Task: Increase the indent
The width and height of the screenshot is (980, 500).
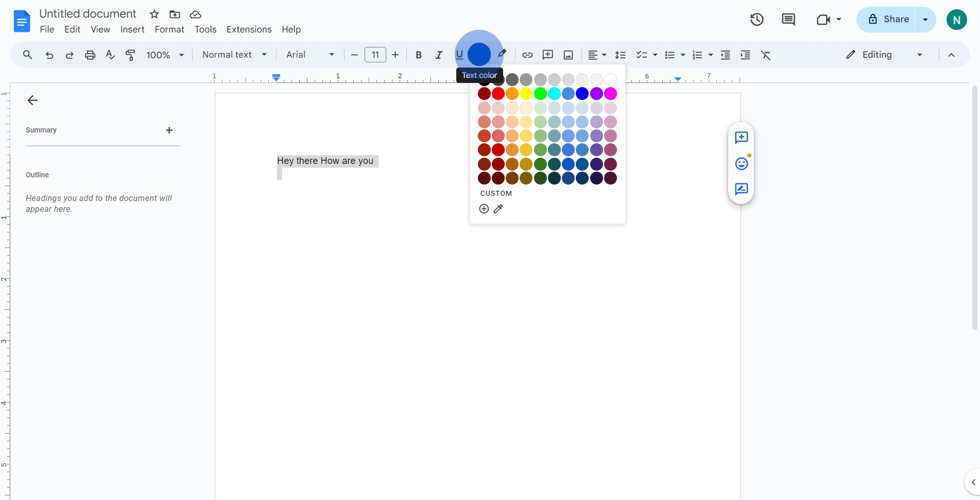Action: [745, 55]
